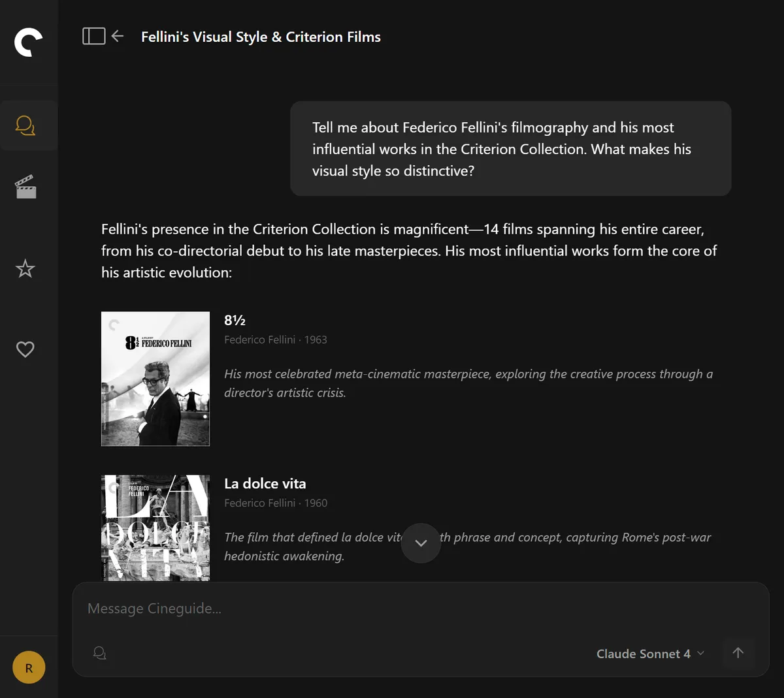Click the Cineguide logo
This screenshot has height=698, width=784.
coord(29,43)
